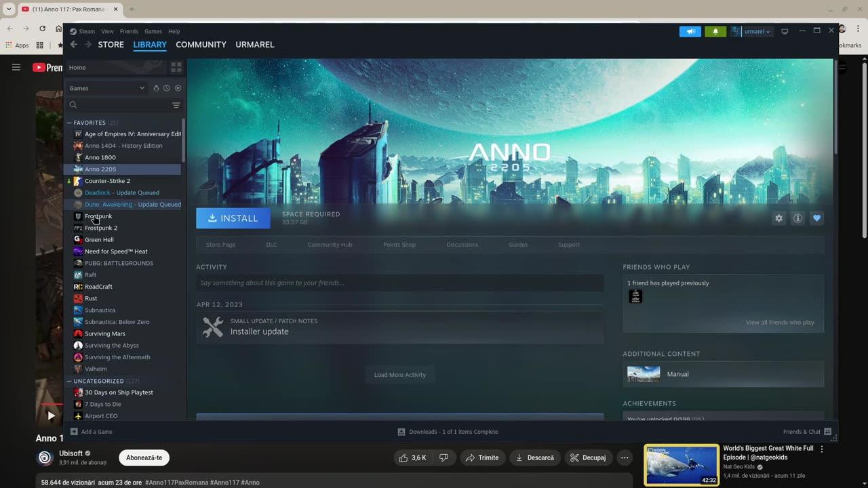Go forward with Steam's right arrow

coord(87,45)
